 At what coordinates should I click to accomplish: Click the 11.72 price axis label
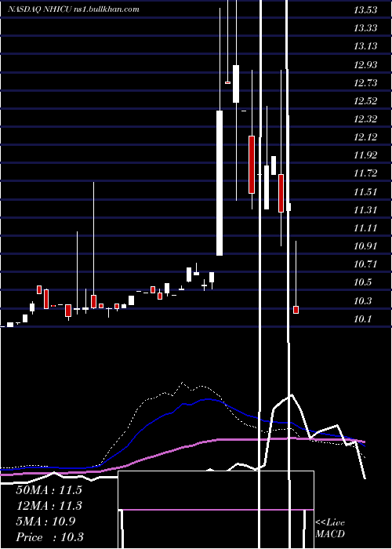pyautogui.click(x=365, y=173)
